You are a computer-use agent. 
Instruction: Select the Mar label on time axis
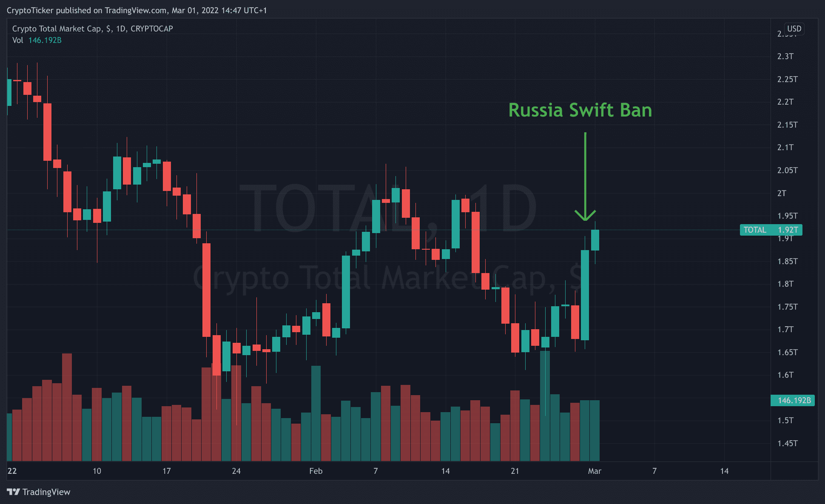click(595, 471)
